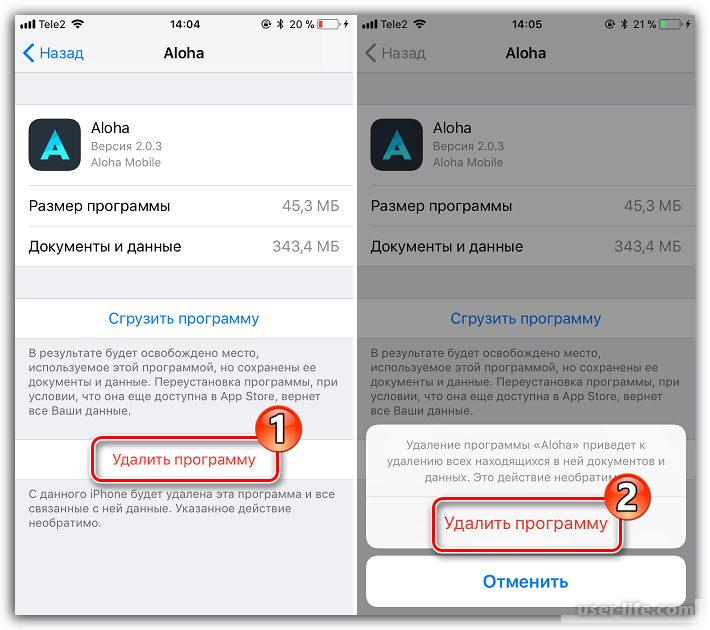Tap the Aloha title in left navigation bar

tap(184, 53)
